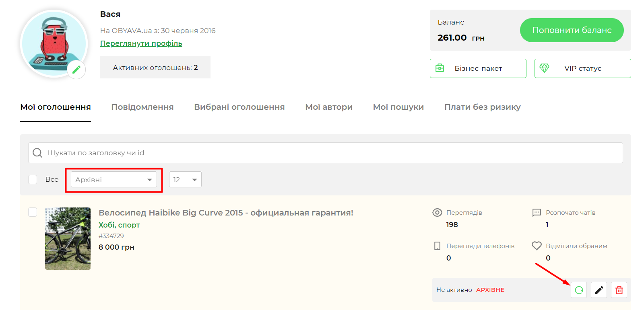Delete the listing with red trash icon
The image size is (644, 310).
(x=619, y=290)
